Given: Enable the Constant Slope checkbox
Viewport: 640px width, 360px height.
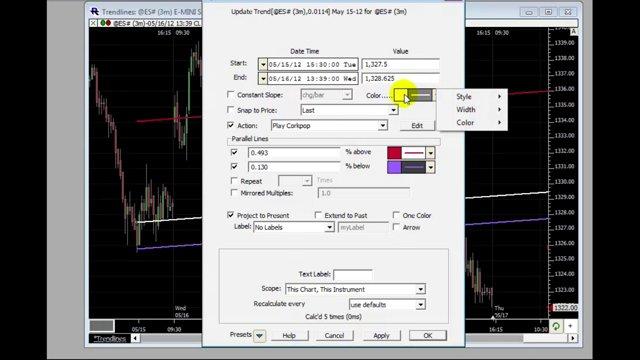Looking at the screenshot, I should click(231, 95).
